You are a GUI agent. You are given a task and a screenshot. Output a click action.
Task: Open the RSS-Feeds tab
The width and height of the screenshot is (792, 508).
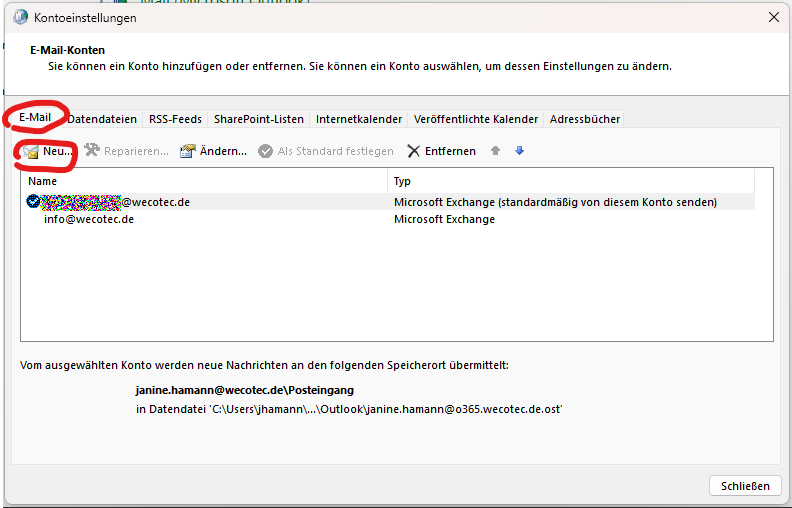click(175, 119)
